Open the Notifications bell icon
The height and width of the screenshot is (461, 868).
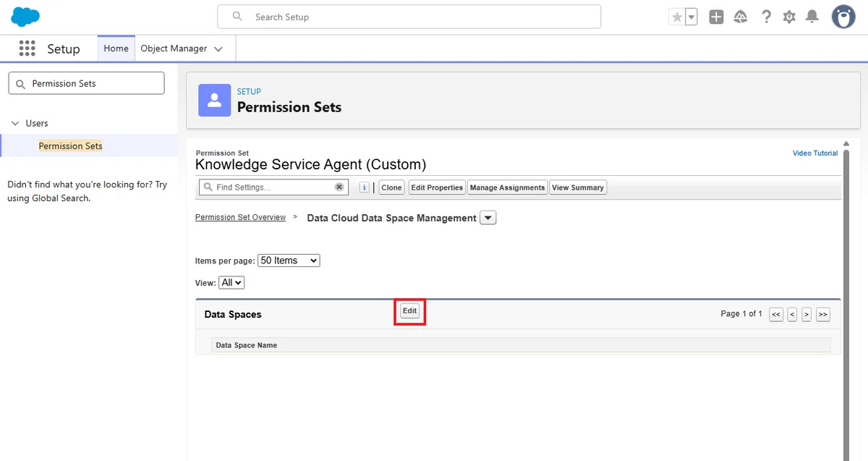[x=812, y=17]
